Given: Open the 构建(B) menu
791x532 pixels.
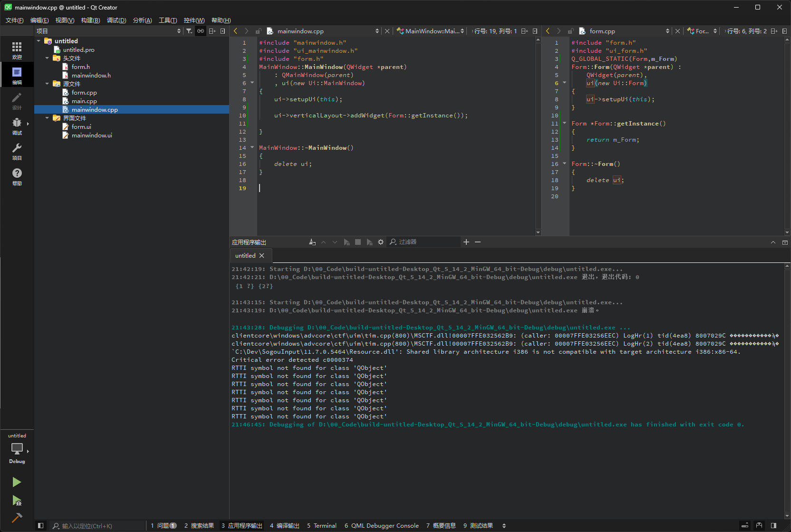Looking at the screenshot, I should 90,20.
